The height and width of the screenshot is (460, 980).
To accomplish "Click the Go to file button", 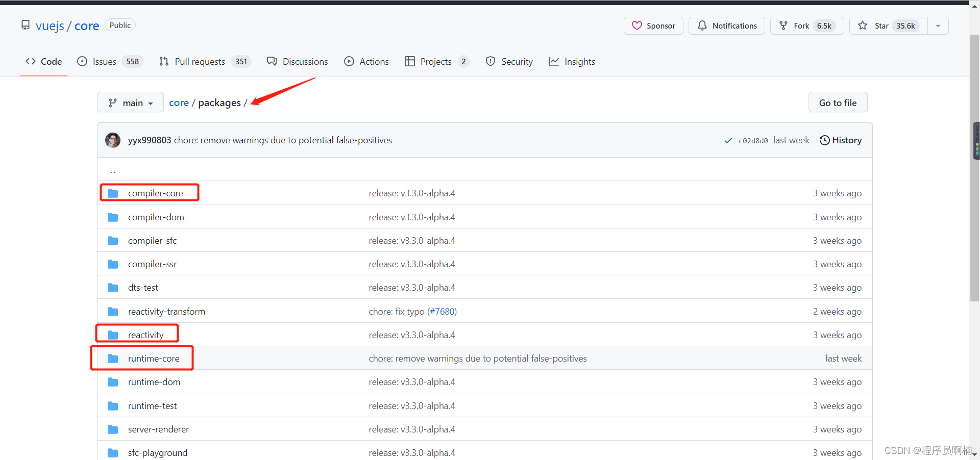I will pos(838,103).
